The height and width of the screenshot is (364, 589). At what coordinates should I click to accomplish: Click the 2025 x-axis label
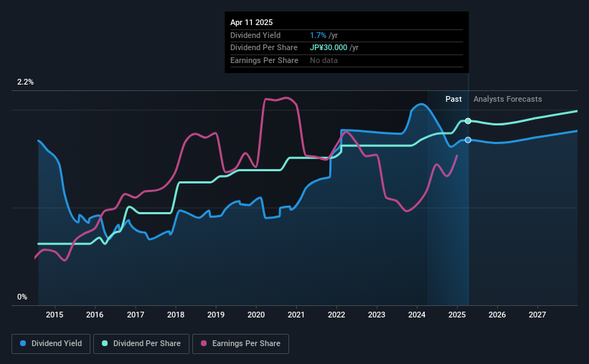(457, 315)
